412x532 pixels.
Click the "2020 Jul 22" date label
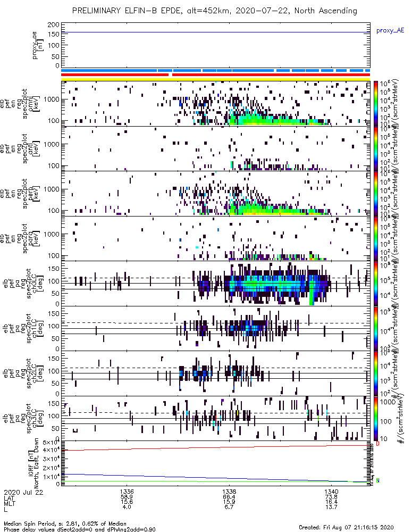coord(24,492)
